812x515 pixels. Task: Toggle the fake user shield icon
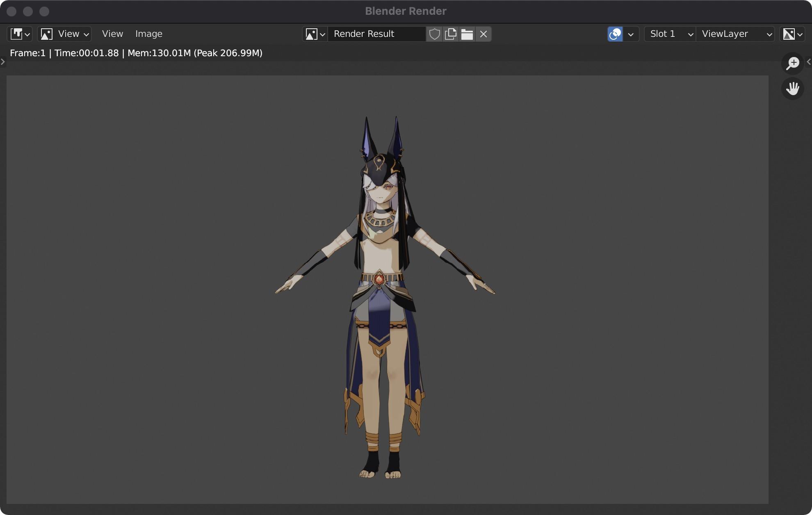coord(434,34)
